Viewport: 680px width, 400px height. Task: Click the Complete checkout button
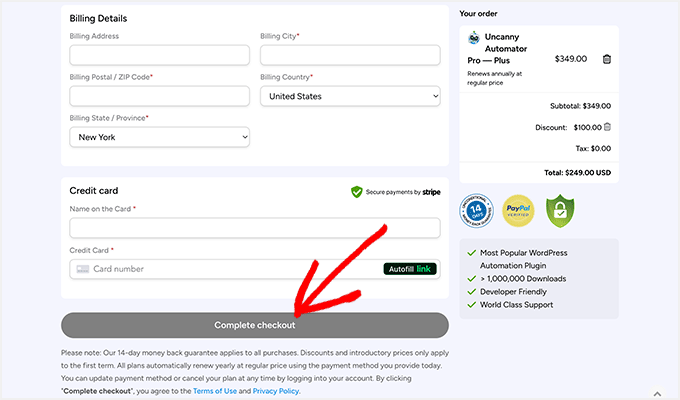254,325
